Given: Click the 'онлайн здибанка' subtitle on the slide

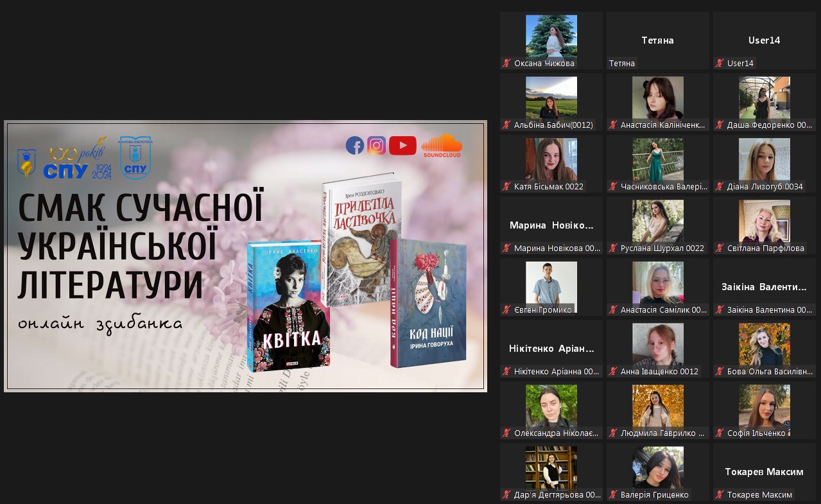Looking at the screenshot, I should tap(100, 323).
